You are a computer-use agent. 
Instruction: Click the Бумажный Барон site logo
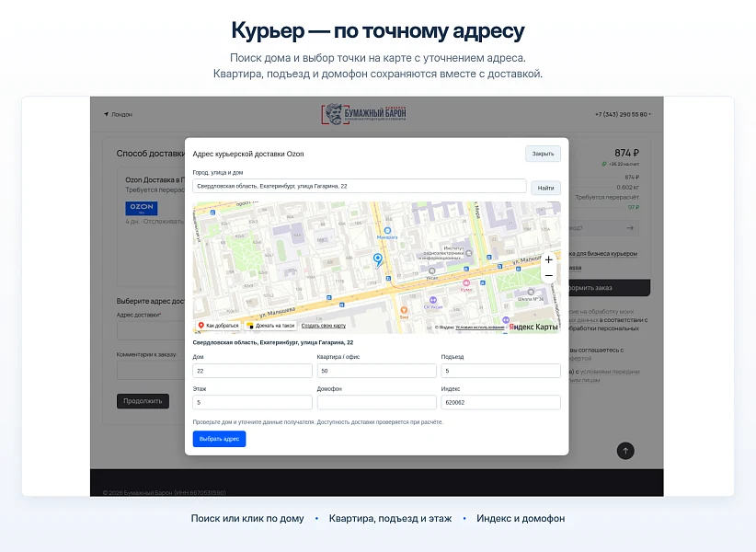(364, 114)
